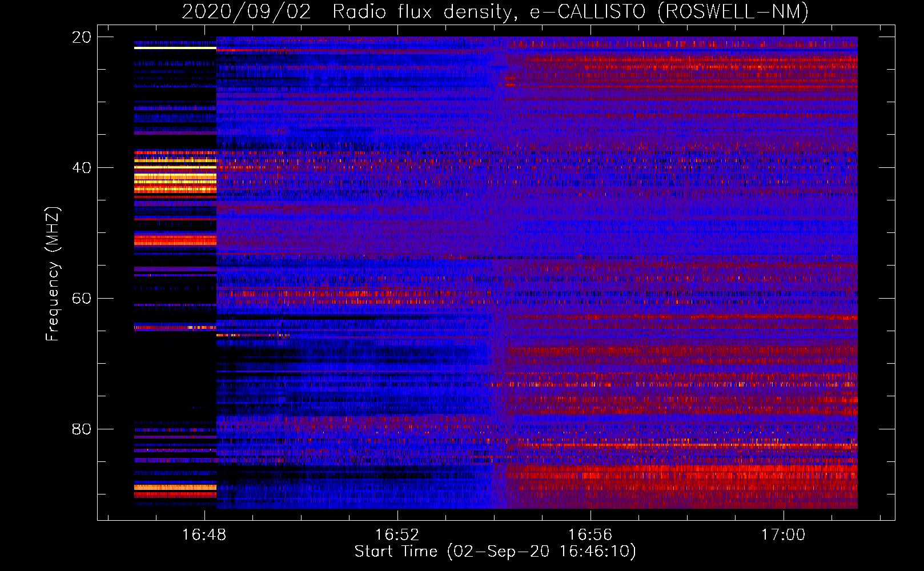Click the 'Start Time (02-Sep-20 16:46:10)' axis label
This screenshot has width=924, height=571.
[x=495, y=552]
